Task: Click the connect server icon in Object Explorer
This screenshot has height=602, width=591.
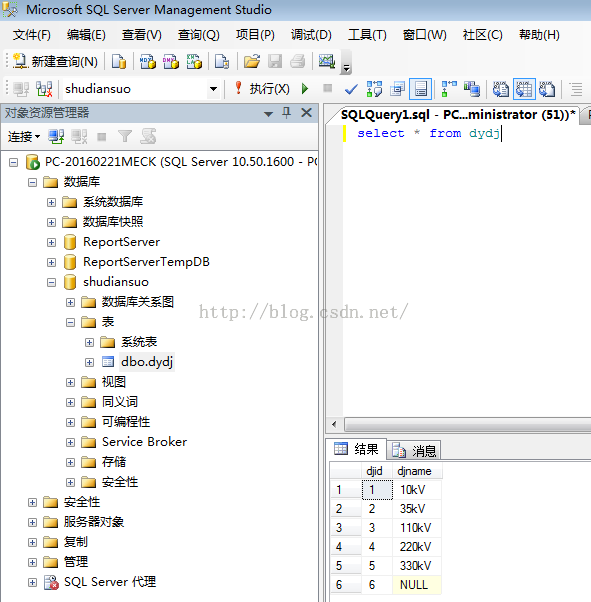Action: tap(56, 136)
